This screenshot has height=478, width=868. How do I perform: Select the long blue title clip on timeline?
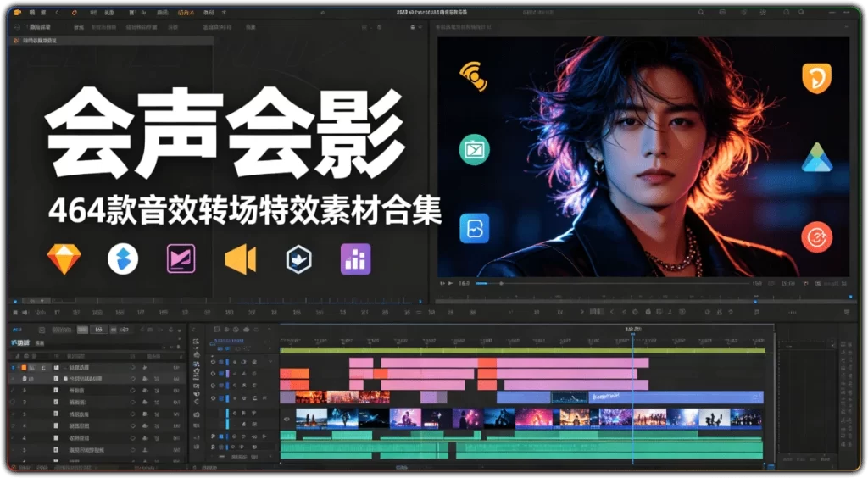(676, 397)
